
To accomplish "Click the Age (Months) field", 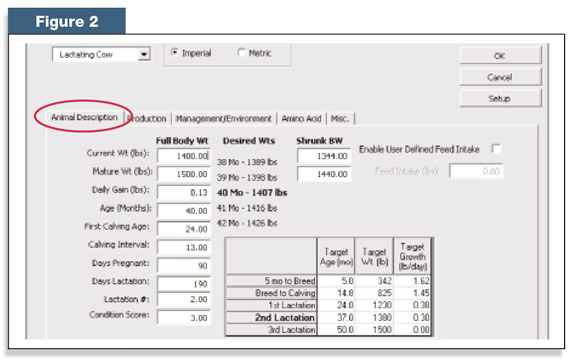I will click(184, 211).
